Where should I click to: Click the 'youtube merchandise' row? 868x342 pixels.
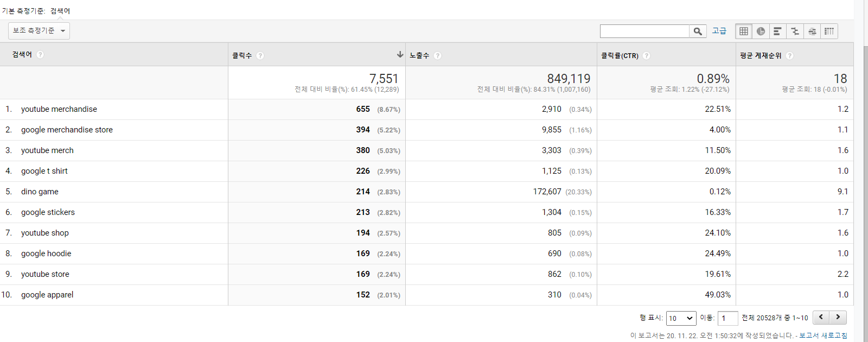point(426,109)
